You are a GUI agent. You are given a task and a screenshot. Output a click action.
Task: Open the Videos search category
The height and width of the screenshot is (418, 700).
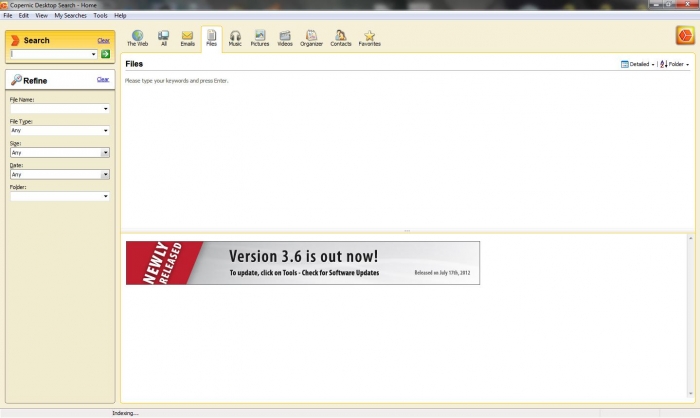(285, 38)
